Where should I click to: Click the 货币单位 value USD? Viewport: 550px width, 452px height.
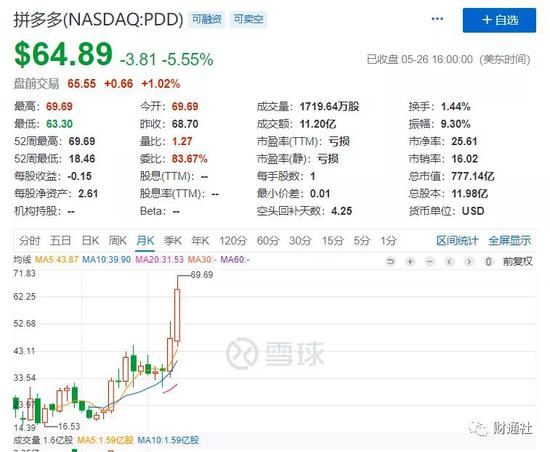(x=473, y=211)
